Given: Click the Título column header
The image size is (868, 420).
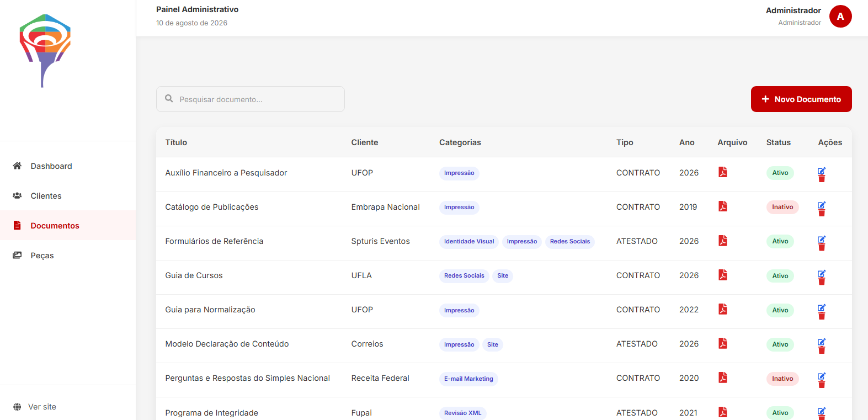Looking at the screenshot, I should (x=176, y=142).
